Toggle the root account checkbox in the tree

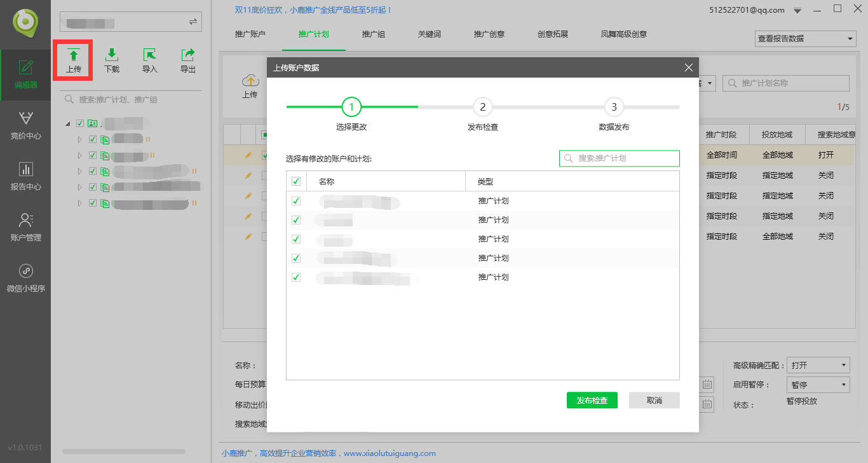(x=80, y=123)
